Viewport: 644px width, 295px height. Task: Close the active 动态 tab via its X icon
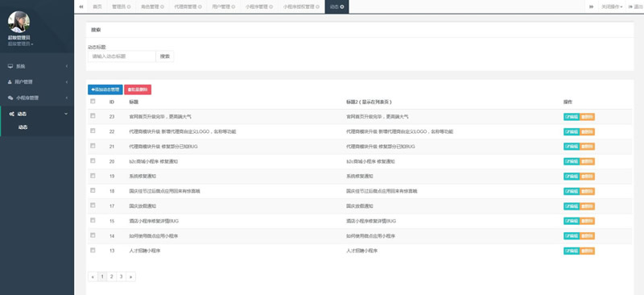342,6
